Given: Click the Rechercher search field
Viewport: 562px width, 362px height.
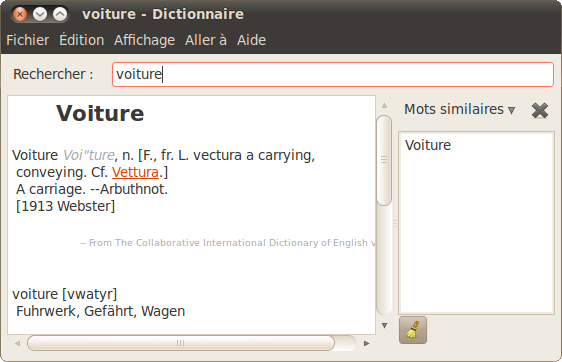Looking at the screenshot, I should point(333,74).
